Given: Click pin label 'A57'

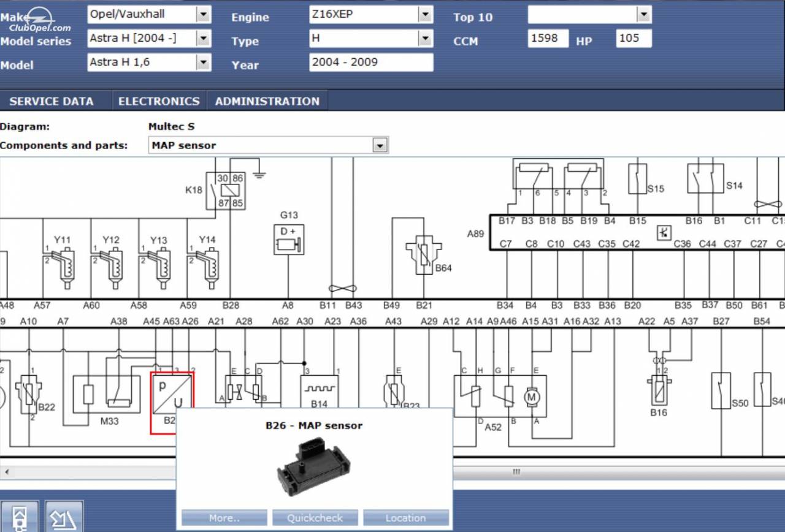Looking at the screenshot, I should 42,305.
